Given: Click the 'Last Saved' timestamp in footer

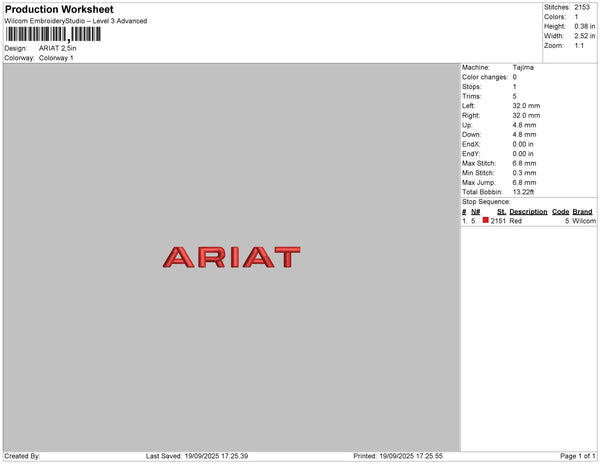Looking at the screenshot, I should click(197, 456).
